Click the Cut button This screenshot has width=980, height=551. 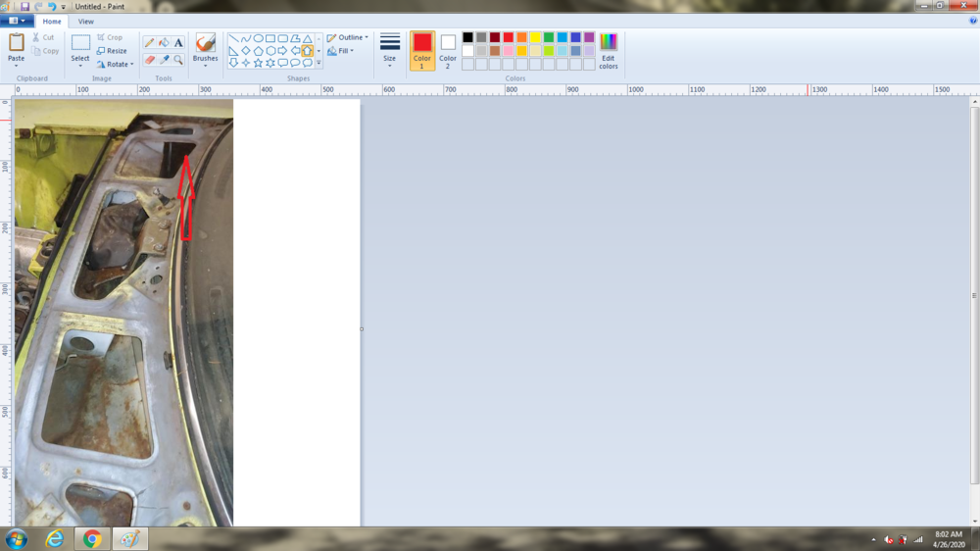point(43,37)
